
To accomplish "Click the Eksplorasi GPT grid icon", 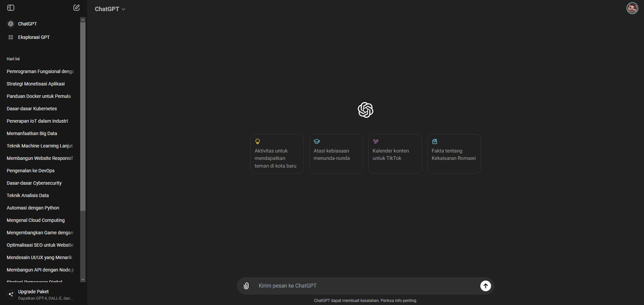I will pyautogui.click(x=11, y=37).
